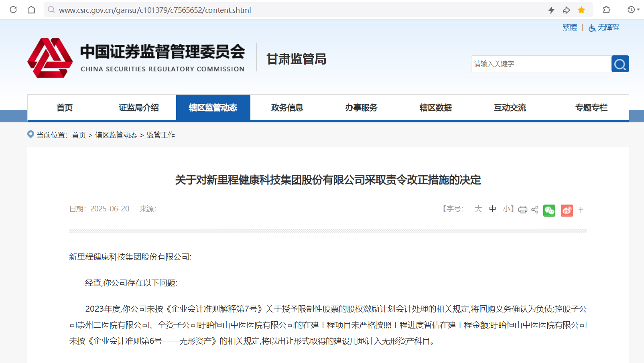Screen dimensions: 644x363
Task: Open 无障碍 accessibility mode link
Action: pyautogui.click(x=608, y=27)
